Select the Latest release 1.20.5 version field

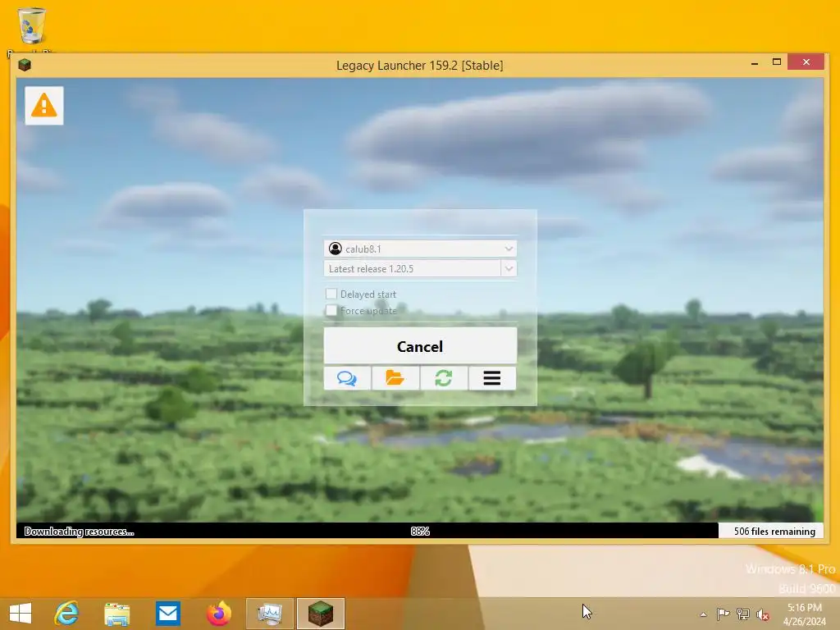[413, 268]
